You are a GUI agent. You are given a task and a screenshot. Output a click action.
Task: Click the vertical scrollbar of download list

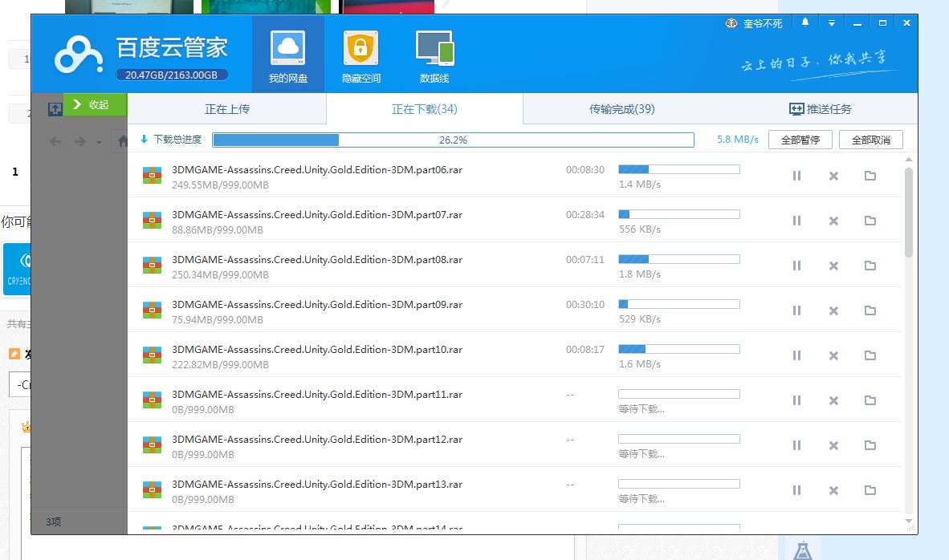tap(908, 213)
